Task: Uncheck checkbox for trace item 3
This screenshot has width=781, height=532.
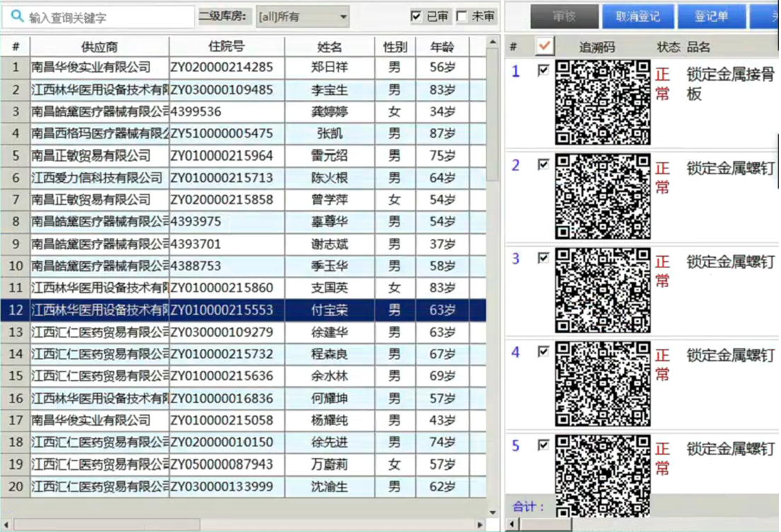Action: pyautogui.click(x=543, y=258)
